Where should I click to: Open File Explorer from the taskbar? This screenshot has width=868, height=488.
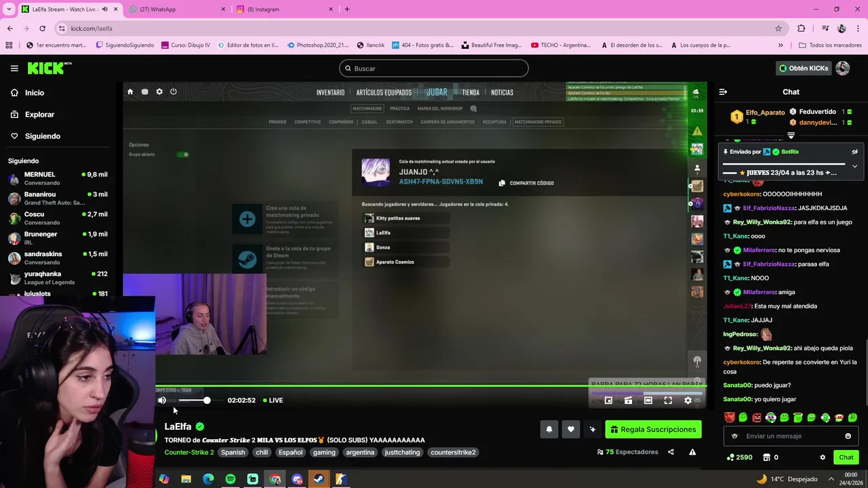[186, 479]
